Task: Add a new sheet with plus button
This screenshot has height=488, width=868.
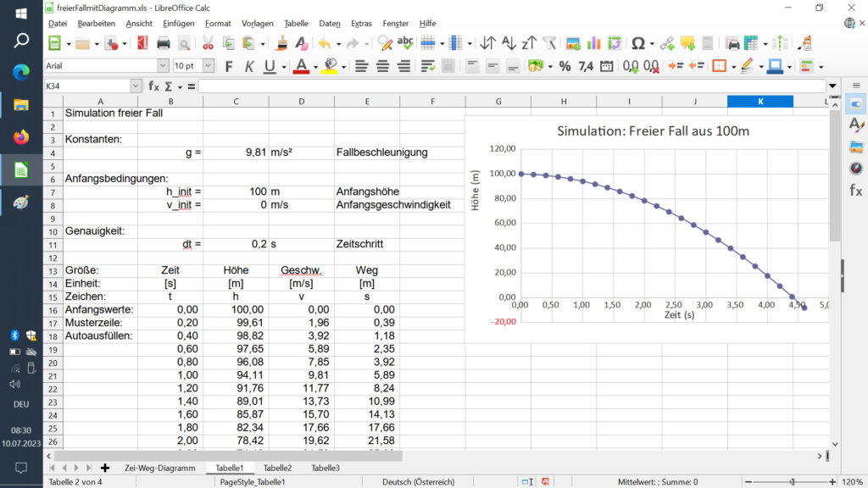Action: pos(104,468)
